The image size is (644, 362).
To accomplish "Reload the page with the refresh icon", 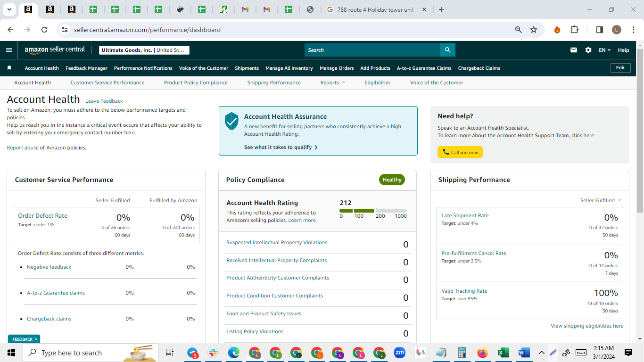I will [x=44, y=30].
